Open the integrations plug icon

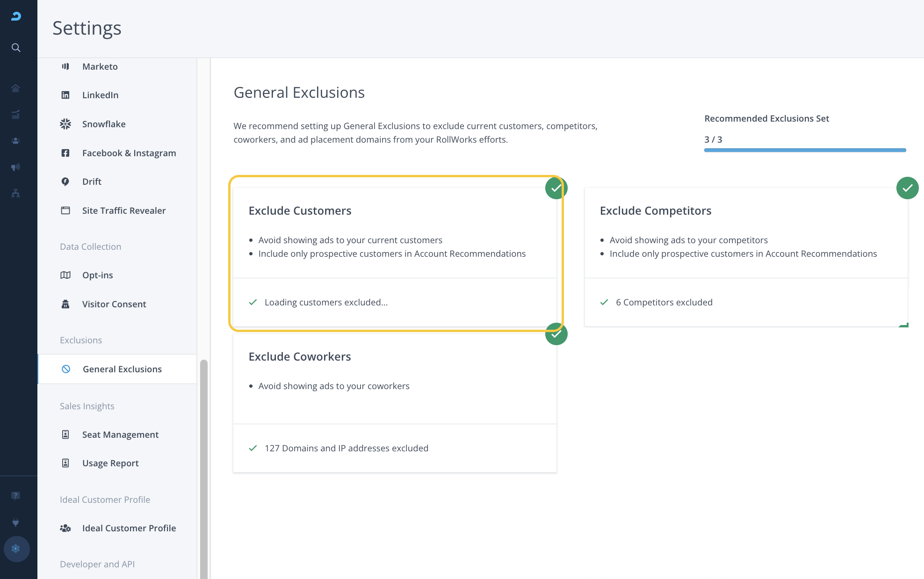[x=16, y=522]
